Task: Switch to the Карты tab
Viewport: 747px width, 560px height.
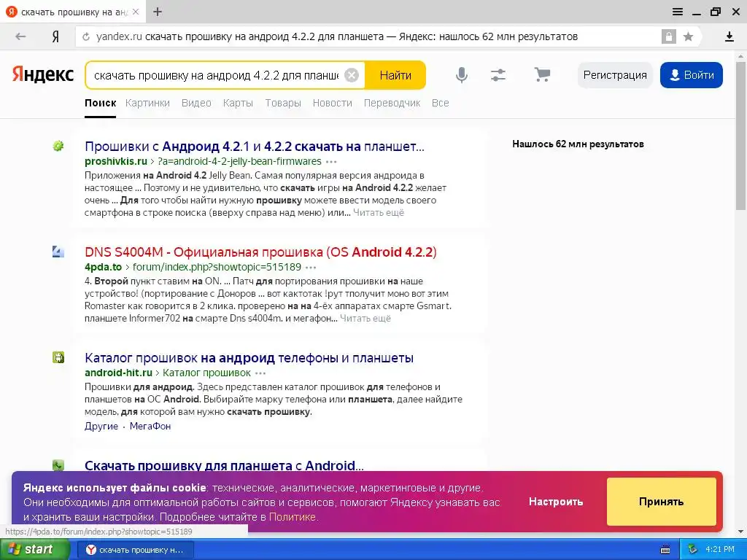Action: point(238,103)
